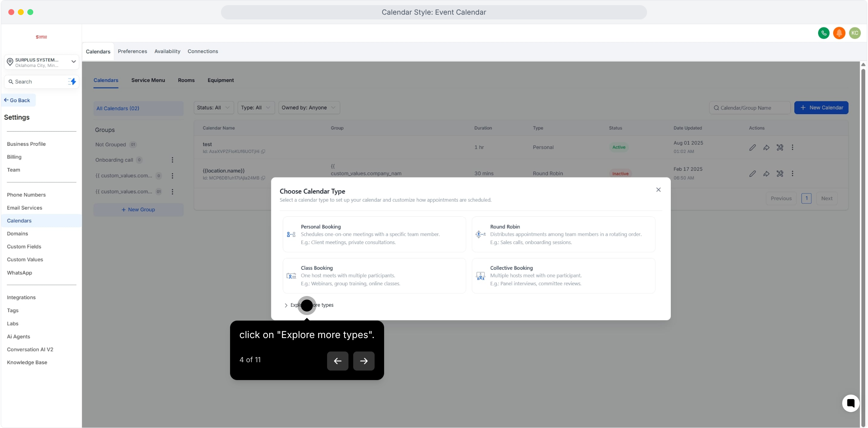Click the New Calendar button
Image resolution: width=868 pixels, height=428 pixels.
[x=821, y=108]
